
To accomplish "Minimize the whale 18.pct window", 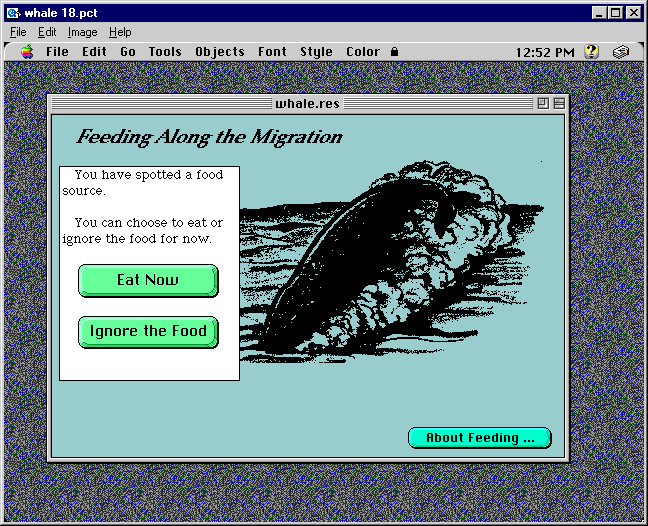I will (599, 13).
